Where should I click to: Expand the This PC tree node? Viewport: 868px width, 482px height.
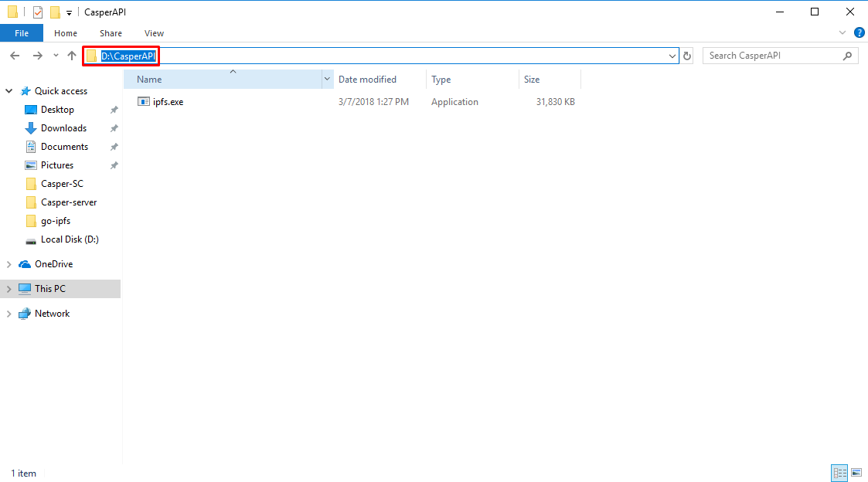click(x=9, y=289)
